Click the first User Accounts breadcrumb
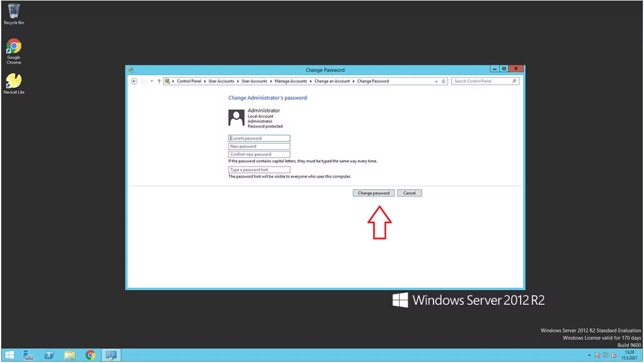The image size is (644, 363). pyautogui.click(x=221, y=81)
